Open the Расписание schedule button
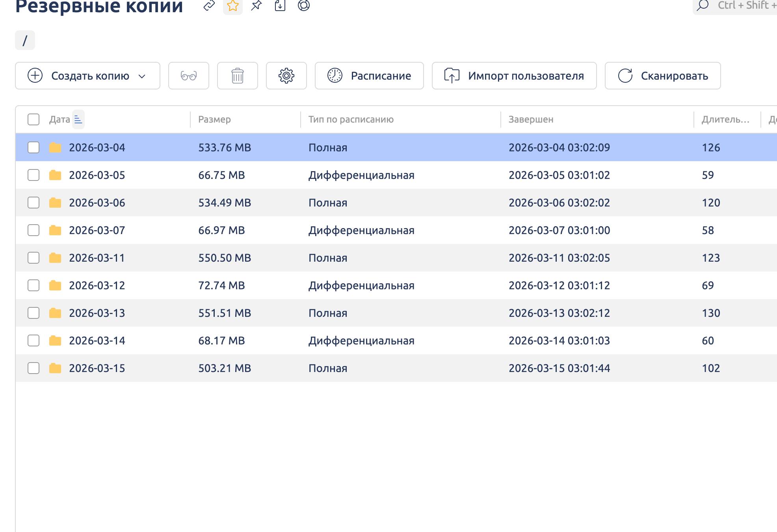 [x=369, y=76]
